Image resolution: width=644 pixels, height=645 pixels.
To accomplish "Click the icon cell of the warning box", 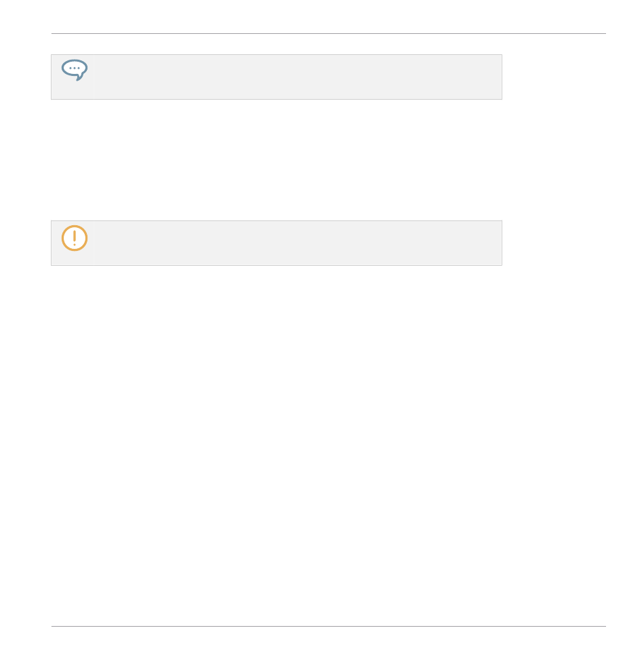I will point(73,243).
